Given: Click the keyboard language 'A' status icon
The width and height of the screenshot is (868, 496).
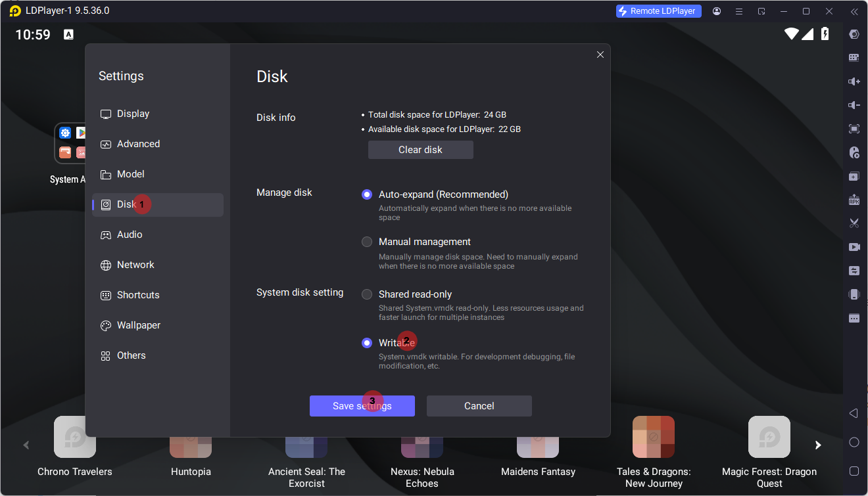Looking at the screenshot, I should click(68, 35).
